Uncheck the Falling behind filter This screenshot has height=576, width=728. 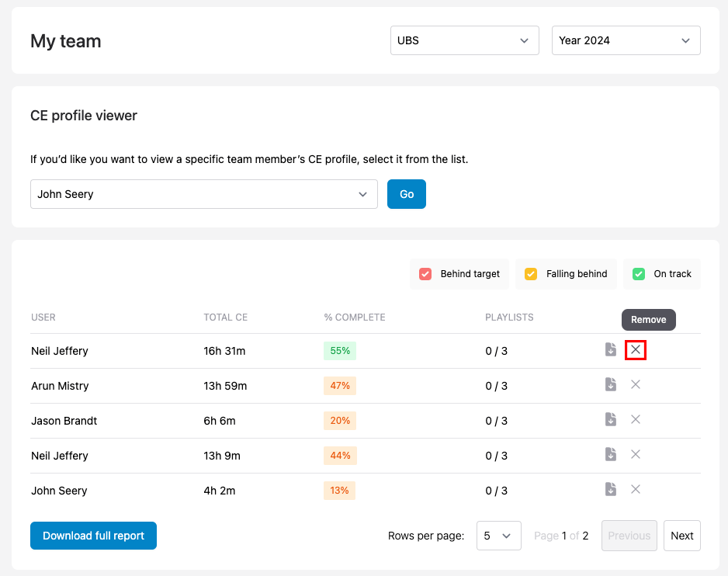[x=531, y=274]
